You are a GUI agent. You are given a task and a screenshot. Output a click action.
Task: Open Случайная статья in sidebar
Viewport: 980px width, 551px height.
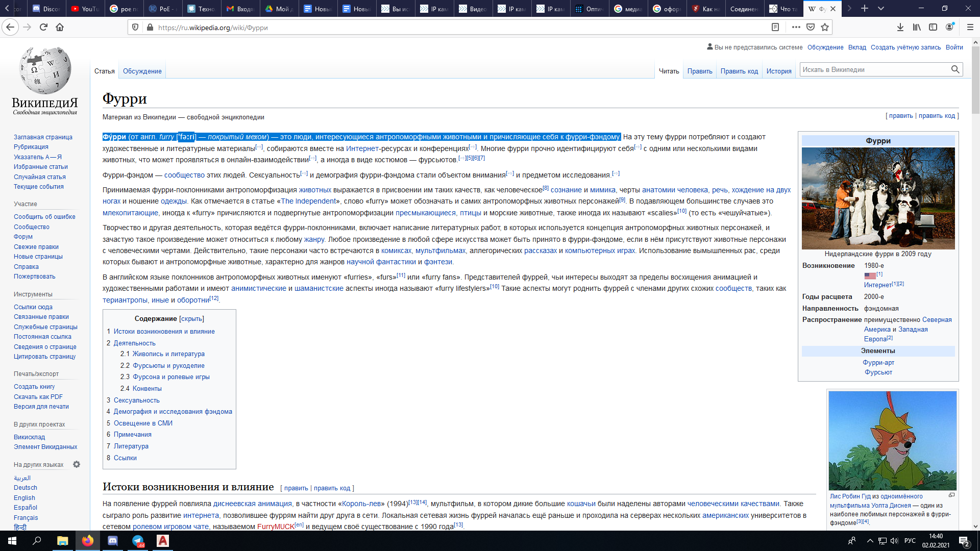pyautogui.click(x=40, y=177)
